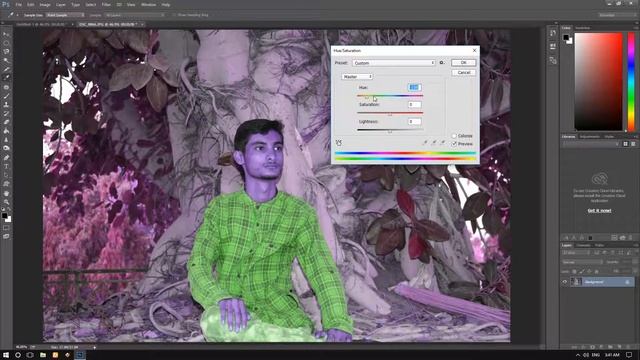Select the Blur tool

6,140
